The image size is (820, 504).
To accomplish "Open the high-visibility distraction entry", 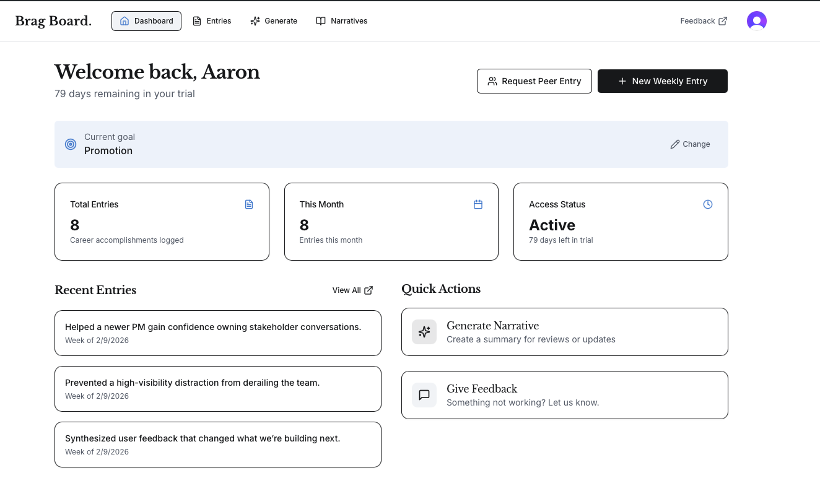I will point(217,389).
